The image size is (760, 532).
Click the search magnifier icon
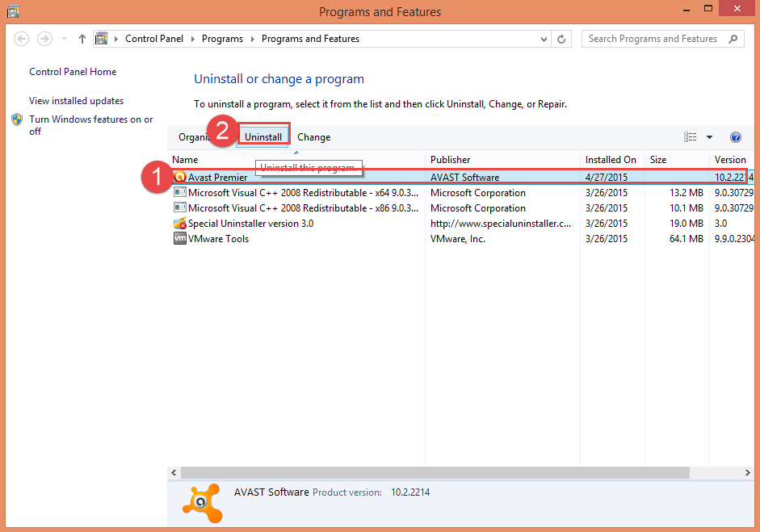pyautogui.click(x=733, y=39)
